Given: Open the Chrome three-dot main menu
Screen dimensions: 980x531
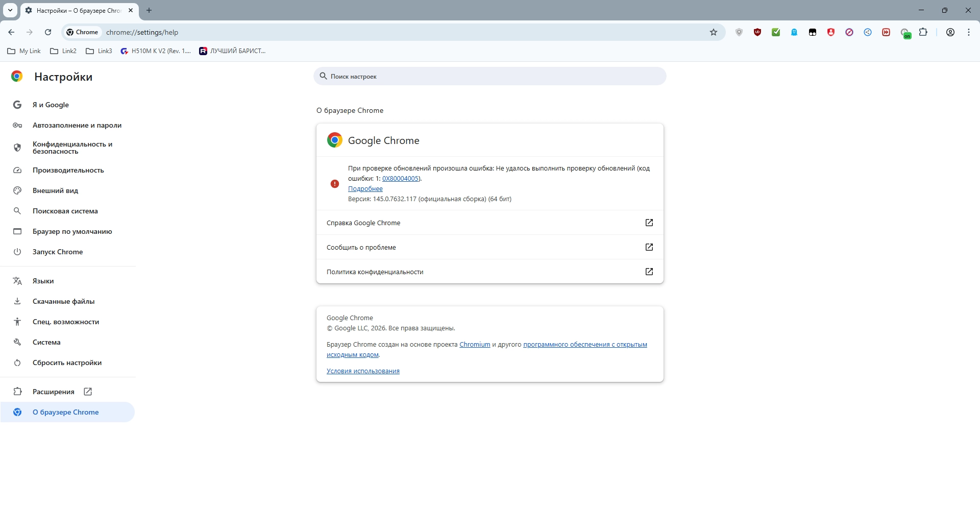Looking at the screenshot, I should coord(969,32).
